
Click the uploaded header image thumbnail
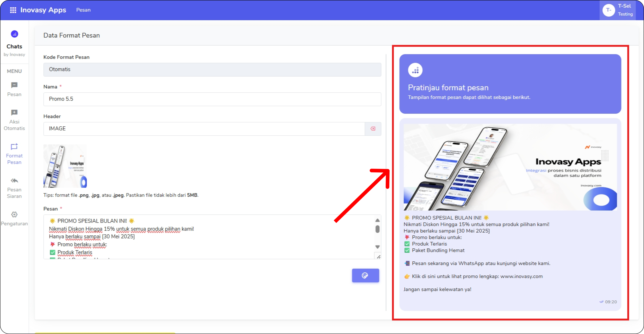[x=65, y=166]
